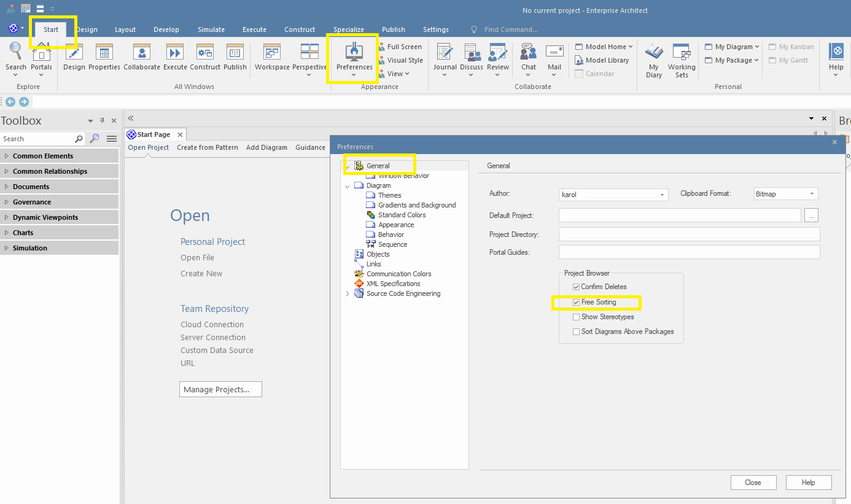Expand Source Code Engineering tree node

point(348,293)
